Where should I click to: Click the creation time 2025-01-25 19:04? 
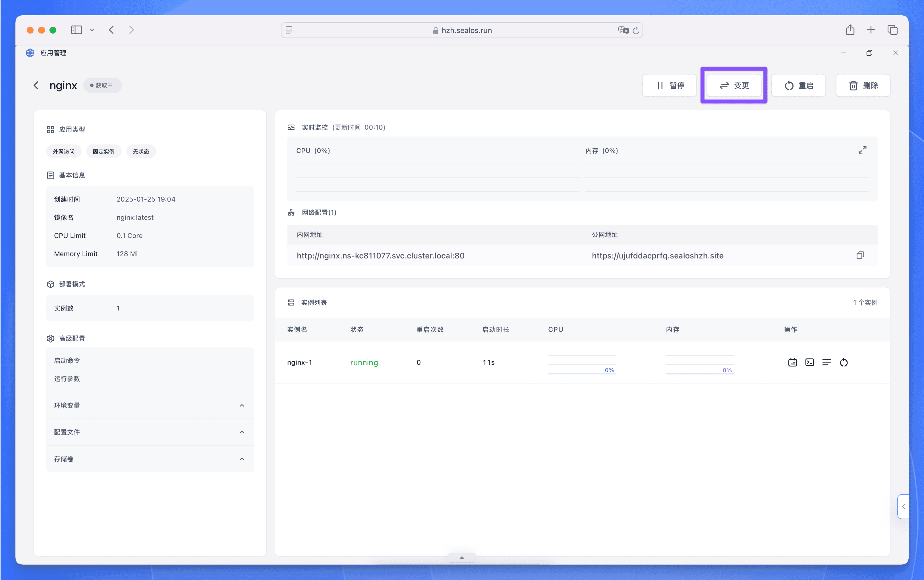[x=146, y=199]
